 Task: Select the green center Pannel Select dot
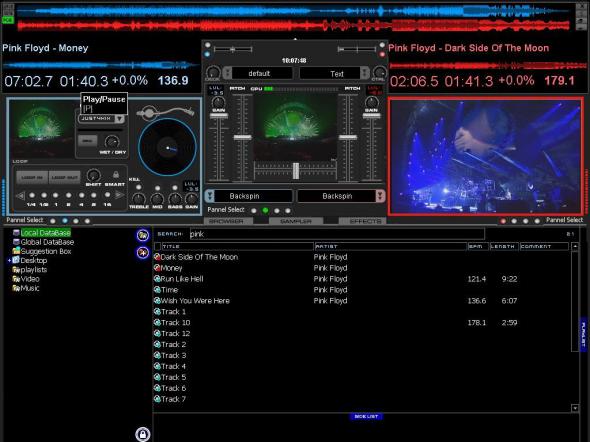coord(265,210)
